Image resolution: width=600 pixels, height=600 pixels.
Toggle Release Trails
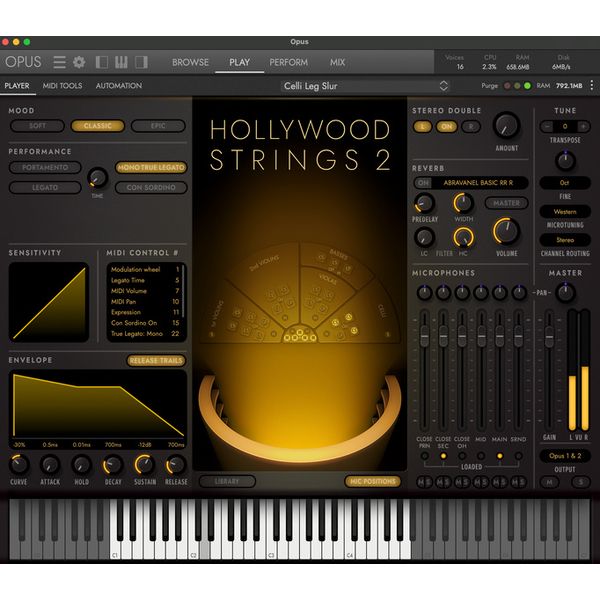[x=156, y=360]
